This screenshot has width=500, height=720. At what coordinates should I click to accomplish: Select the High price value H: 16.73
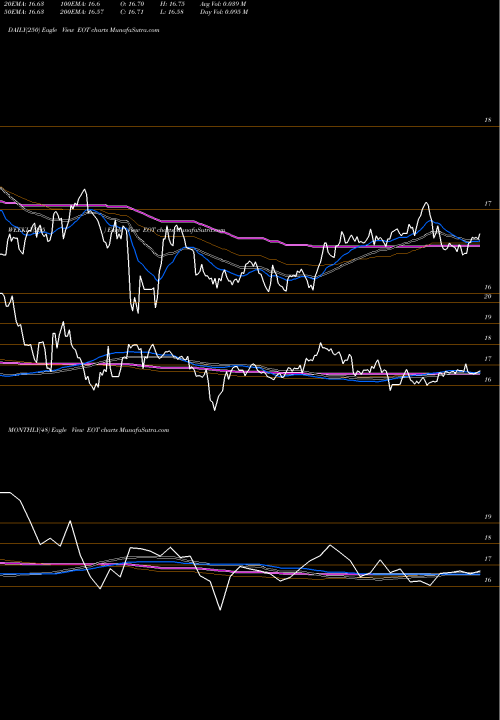pos(172,4)
